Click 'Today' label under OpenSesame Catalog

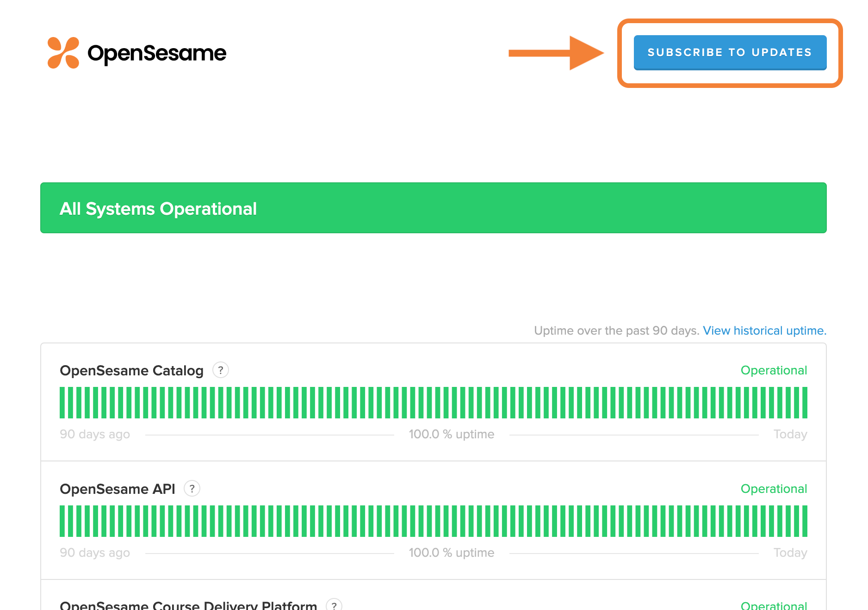[790, 434]
